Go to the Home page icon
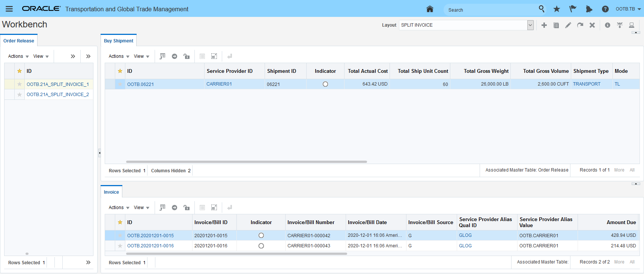The width and height of the screenshot is (644, 274). 430,9
